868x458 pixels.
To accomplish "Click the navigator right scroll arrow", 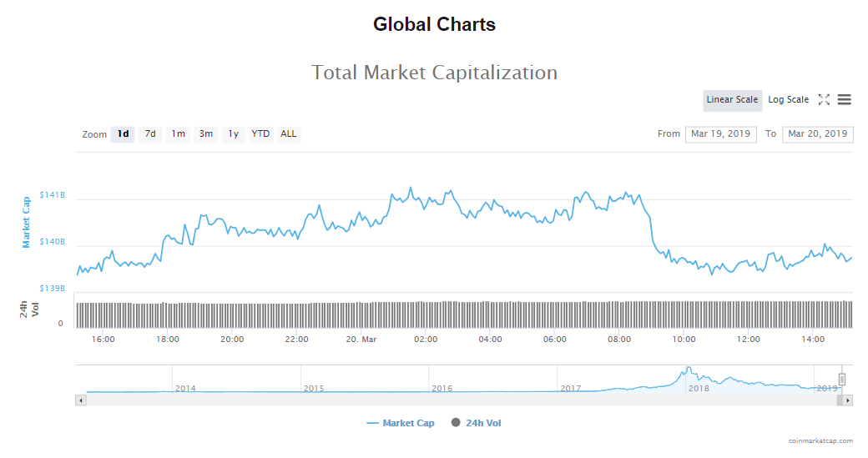I will click(x=848, y=400).
